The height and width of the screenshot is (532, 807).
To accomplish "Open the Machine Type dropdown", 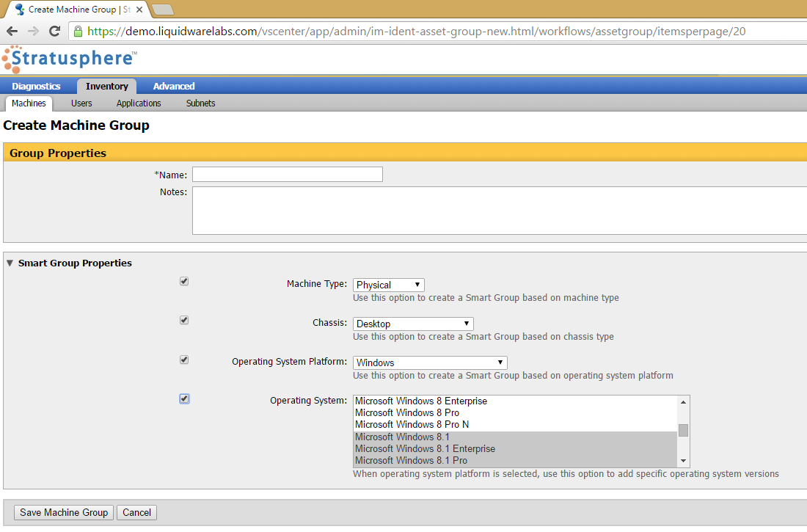I will pyautogui.click(x=389, y=285).
